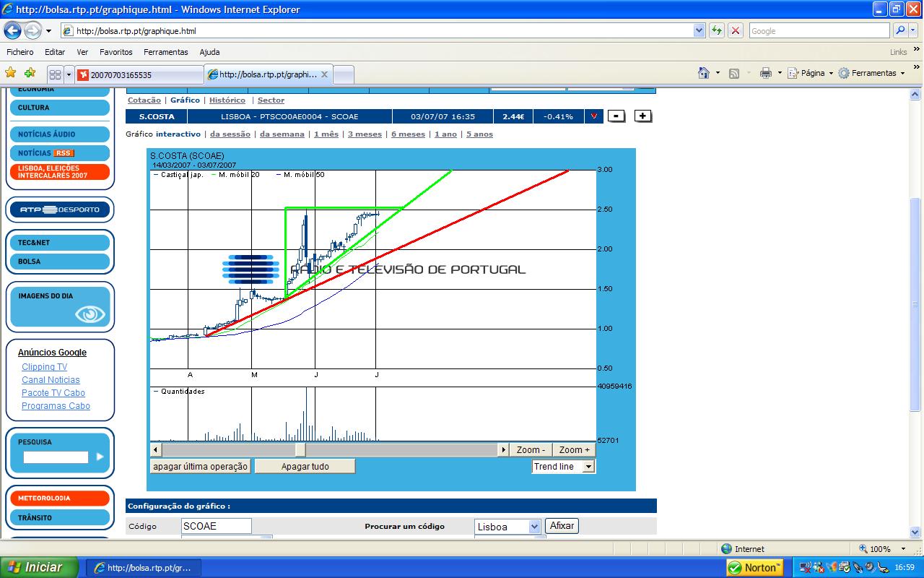
Task: Open the Ferramentas toolbar dropdown
Action: click(873, 73)
